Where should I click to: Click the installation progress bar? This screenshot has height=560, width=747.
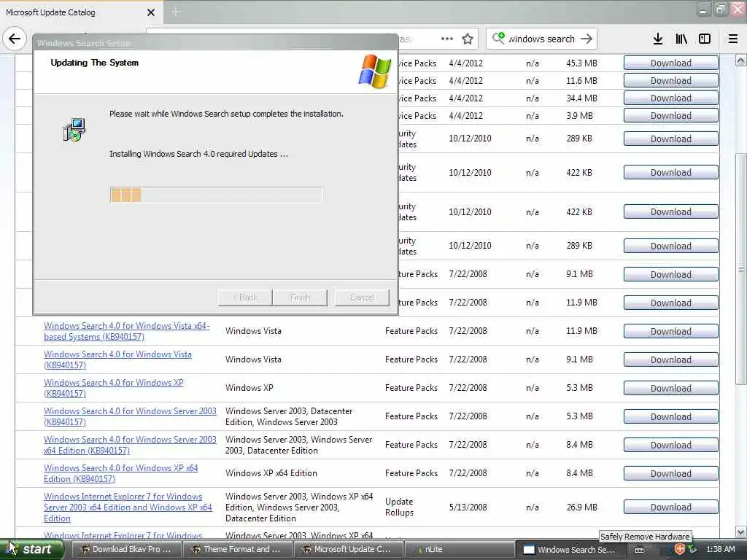[216, 194]
